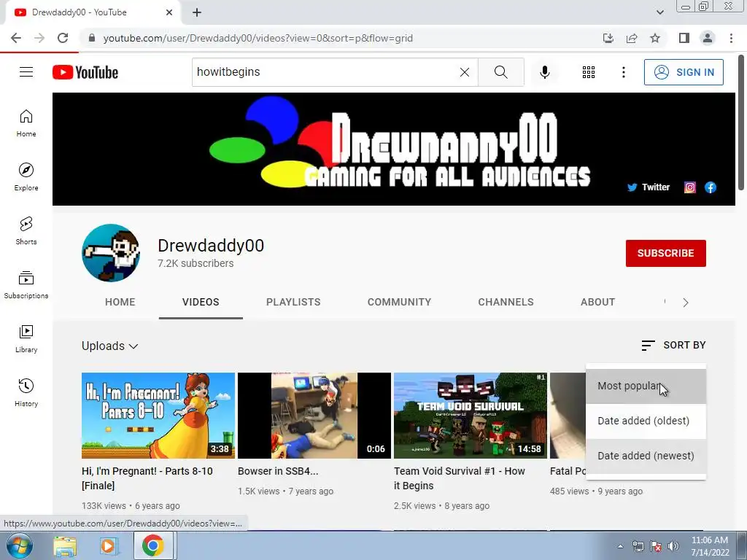The height and width of the screenshot is (560, 747).
Task: Switch to the CHANNELS tab
Action: point(506,302)
